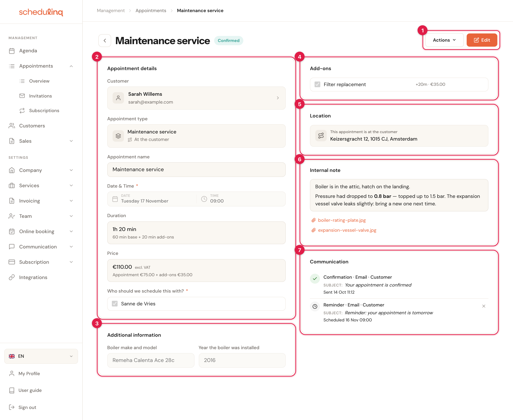This screenshot has height=420, width=513.
Task: Click the Year the boiler was installed field
Action: 242,360
